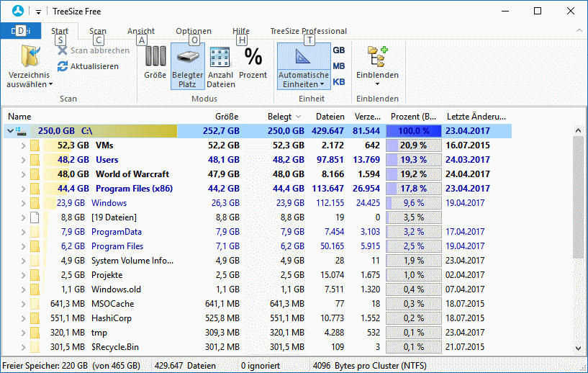Set unit to KB
The image size is (588, 373).
[339, 82]
